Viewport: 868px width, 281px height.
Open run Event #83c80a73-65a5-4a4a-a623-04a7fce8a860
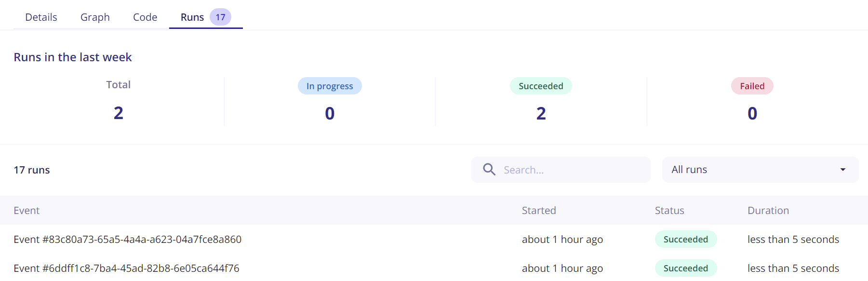pos(128,240)
